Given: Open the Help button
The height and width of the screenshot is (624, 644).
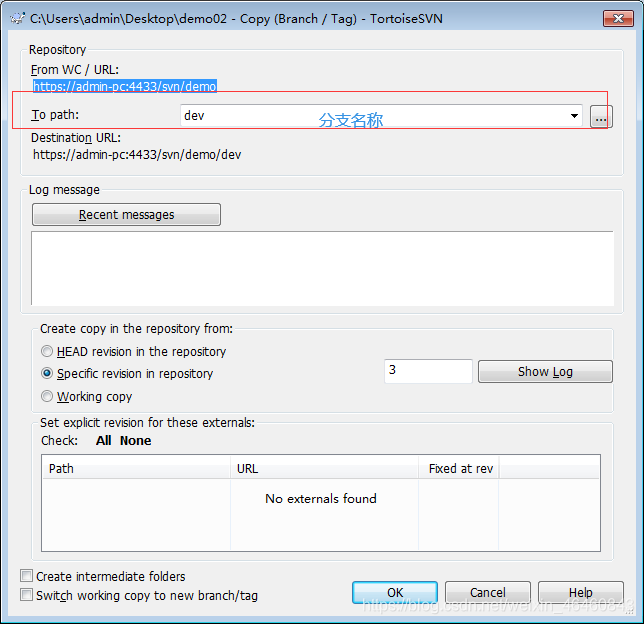Looking at the screenshot, I should click(x=580, y=592).
